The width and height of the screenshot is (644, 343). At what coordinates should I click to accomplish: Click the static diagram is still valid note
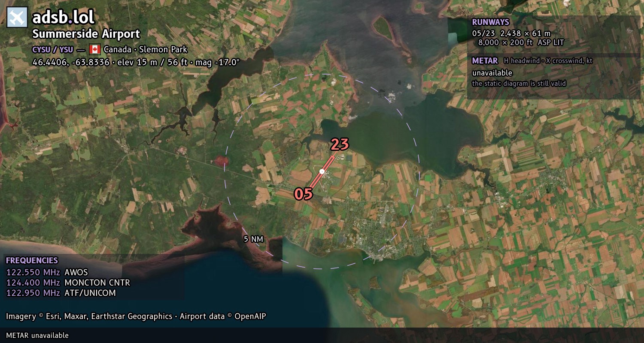pos(519,84)
